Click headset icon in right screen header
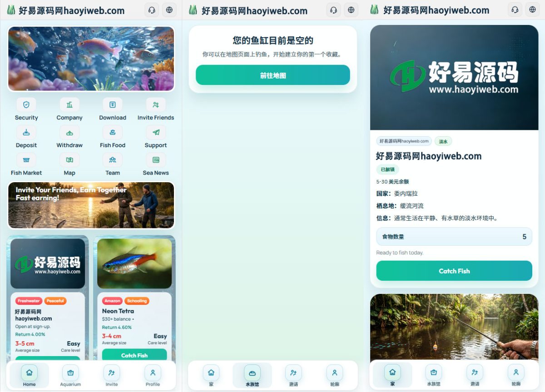 pyautogui.click(x=515, y=9)
